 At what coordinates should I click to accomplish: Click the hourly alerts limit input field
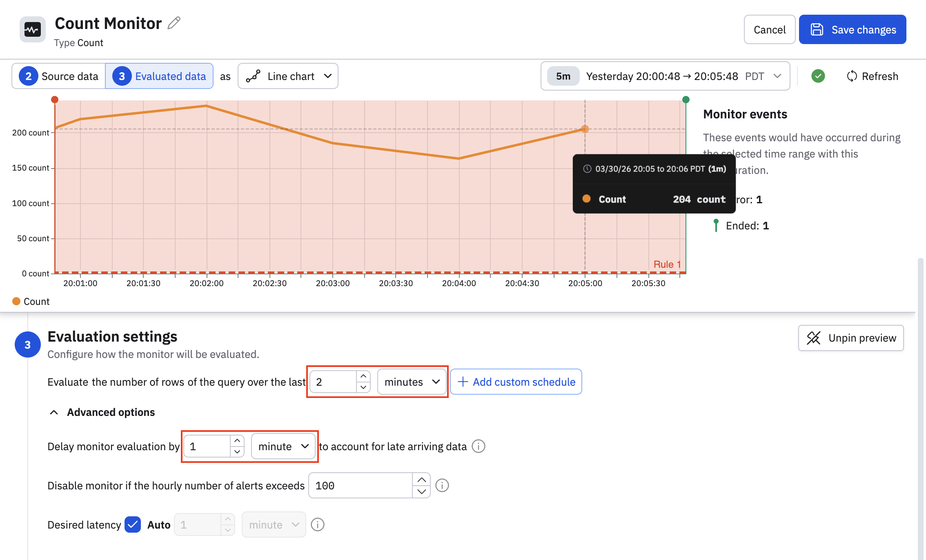click(360, 485)
